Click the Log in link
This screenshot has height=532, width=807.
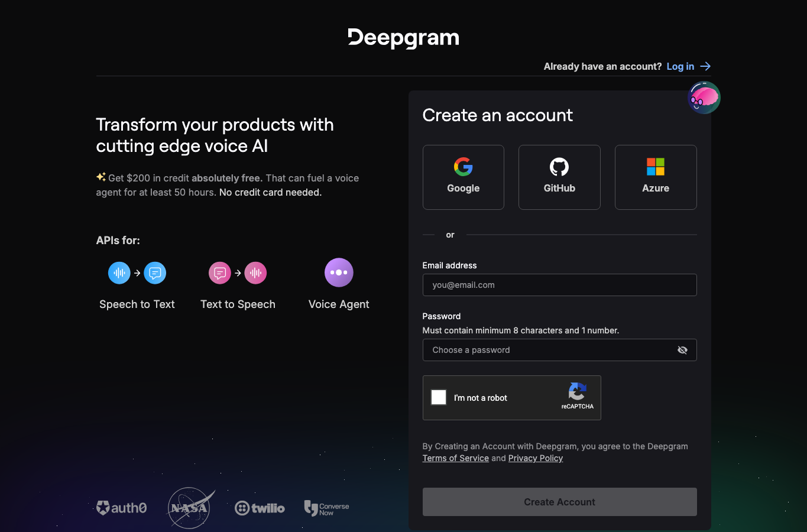680,66
